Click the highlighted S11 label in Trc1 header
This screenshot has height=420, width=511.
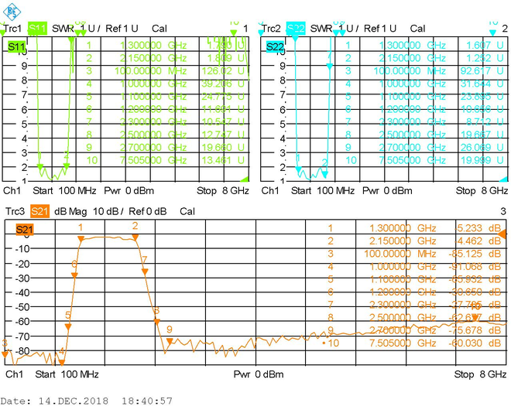[37, 29]
